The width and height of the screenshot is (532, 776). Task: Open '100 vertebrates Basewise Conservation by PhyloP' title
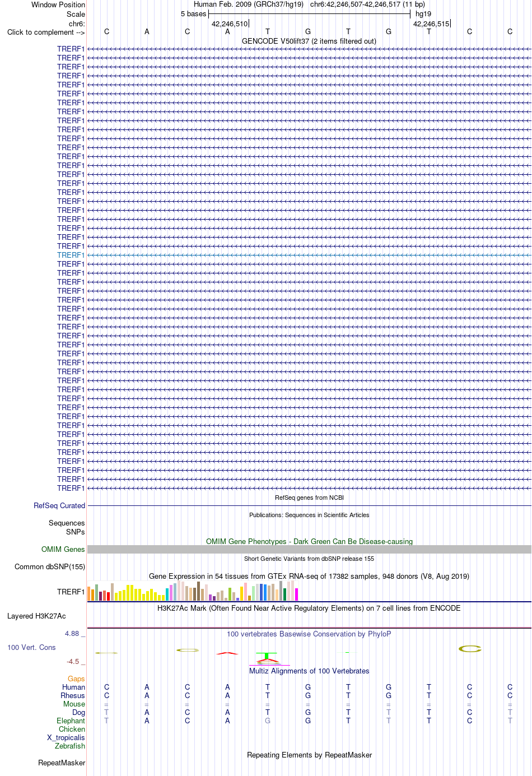point(309,634)
